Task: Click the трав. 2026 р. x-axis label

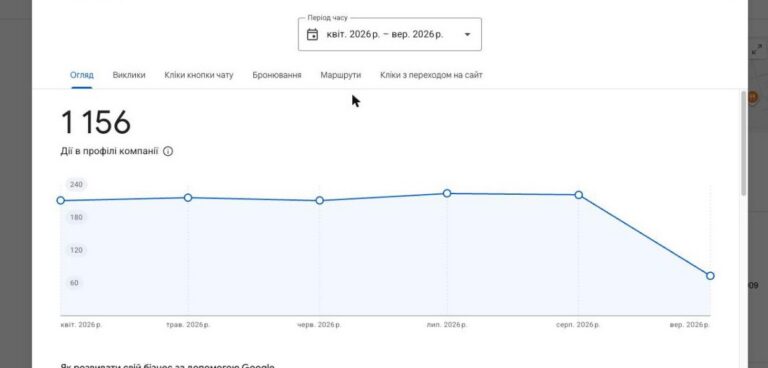Action: (x=188, y=325)
